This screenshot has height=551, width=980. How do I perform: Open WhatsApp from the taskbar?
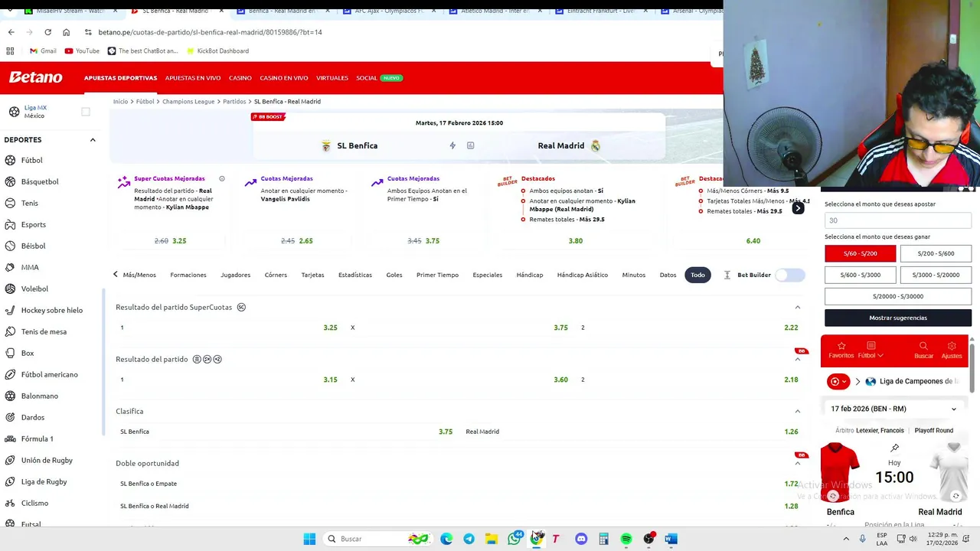click(514, 539)
